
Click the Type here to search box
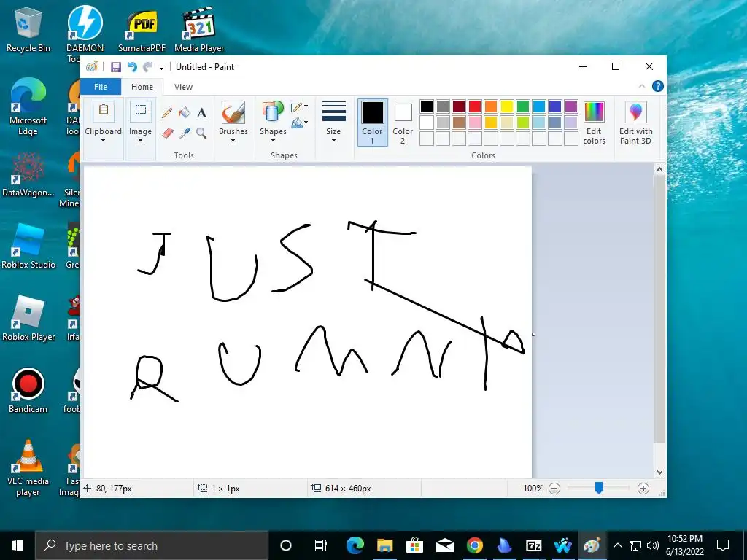tap(152, 545)
